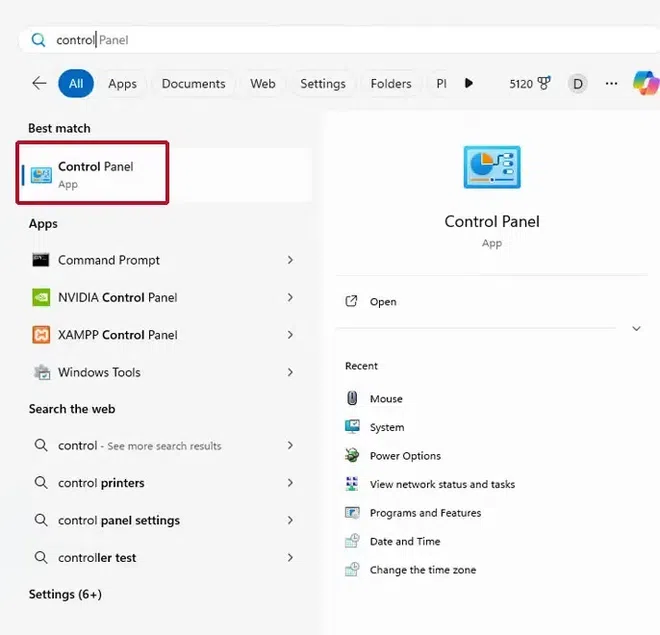Click the Date and Time clock icon
Screen dimensions: 660x635
click(x=352, y=540)
